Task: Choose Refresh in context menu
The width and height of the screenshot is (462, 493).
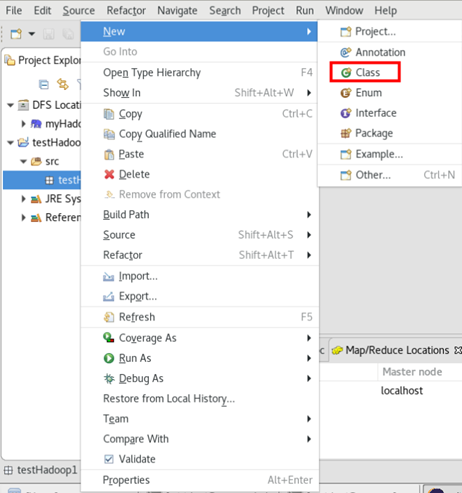Action: pyautogui.click(x=199, y=317)
